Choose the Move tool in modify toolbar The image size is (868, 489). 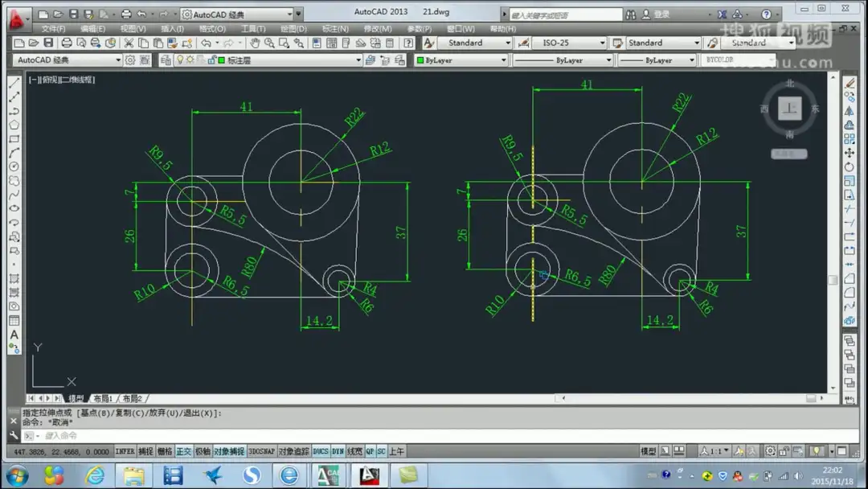(850, 153)
